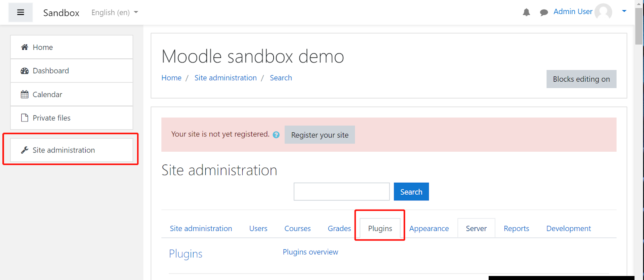
Task: Go to Home in the breadcrumb
Action: click(x=171, y=78)
